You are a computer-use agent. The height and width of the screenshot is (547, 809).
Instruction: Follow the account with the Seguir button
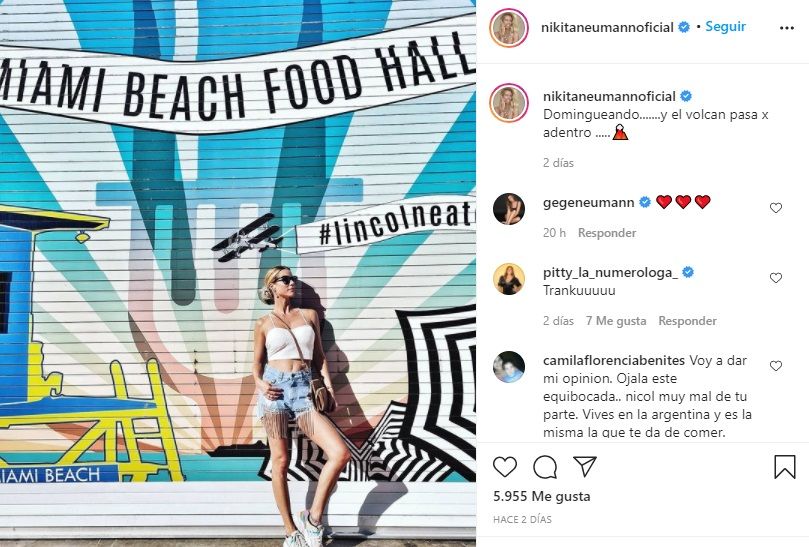click(x=725, y=26)
